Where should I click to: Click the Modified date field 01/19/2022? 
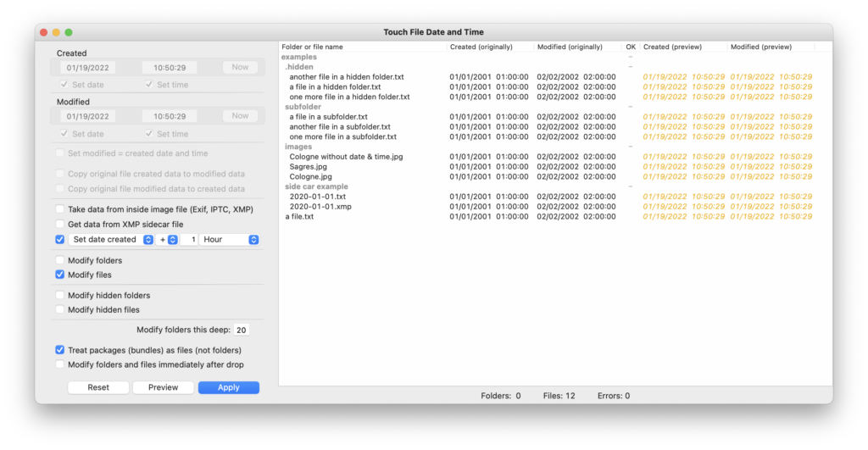click(x=87, y=116)
